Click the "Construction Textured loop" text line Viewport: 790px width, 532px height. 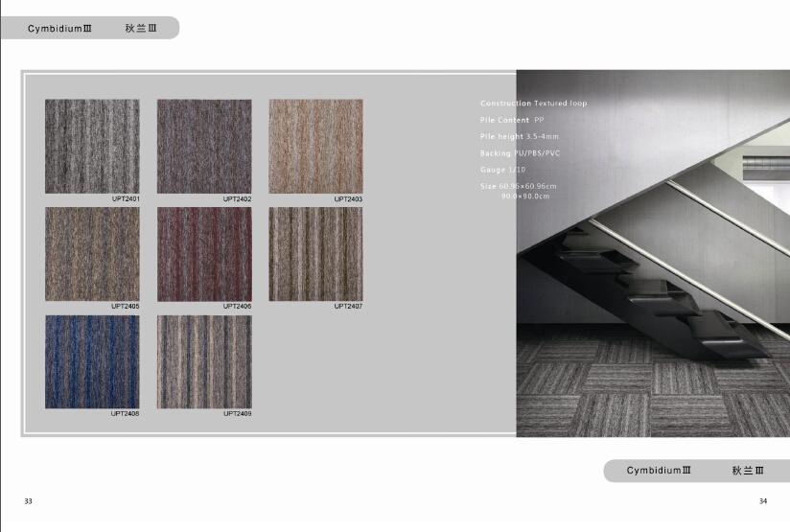[x=533, y=104]
